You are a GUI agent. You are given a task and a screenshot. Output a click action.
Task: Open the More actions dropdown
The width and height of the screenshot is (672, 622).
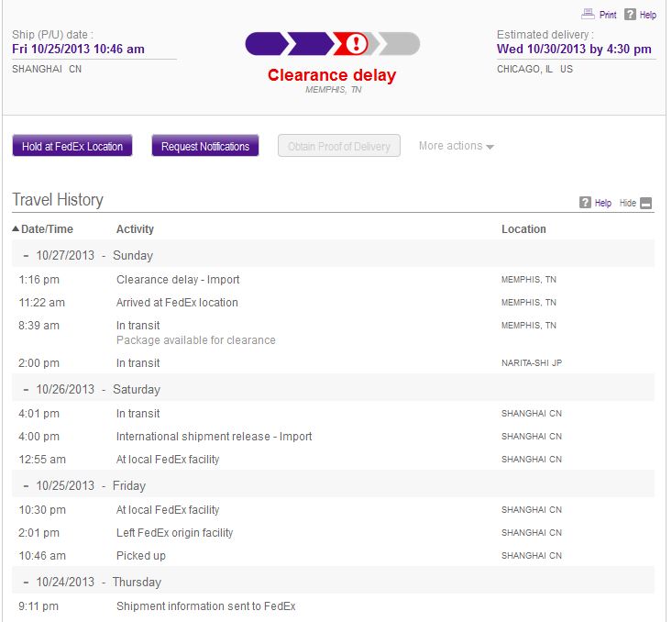point(457,146)
